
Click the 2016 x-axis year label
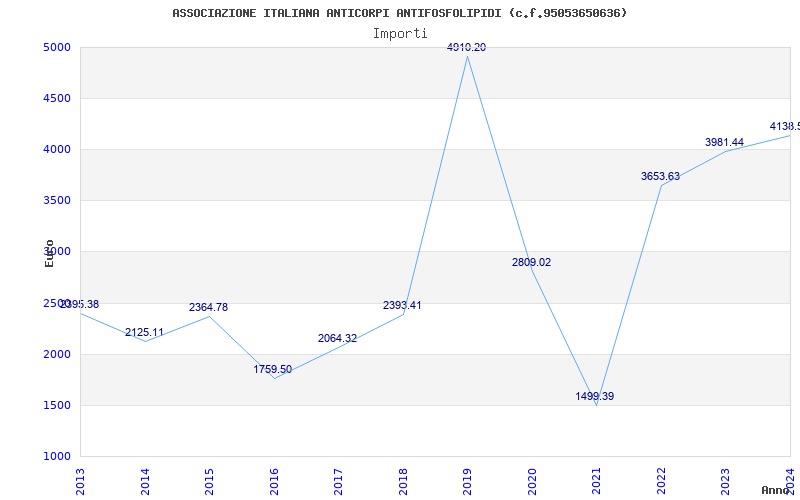pos(274,482)
